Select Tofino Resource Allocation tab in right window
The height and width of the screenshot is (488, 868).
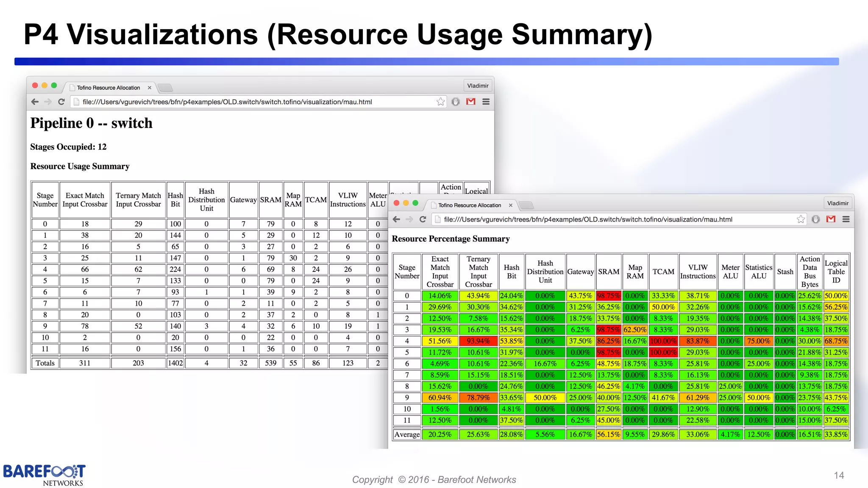470,205
